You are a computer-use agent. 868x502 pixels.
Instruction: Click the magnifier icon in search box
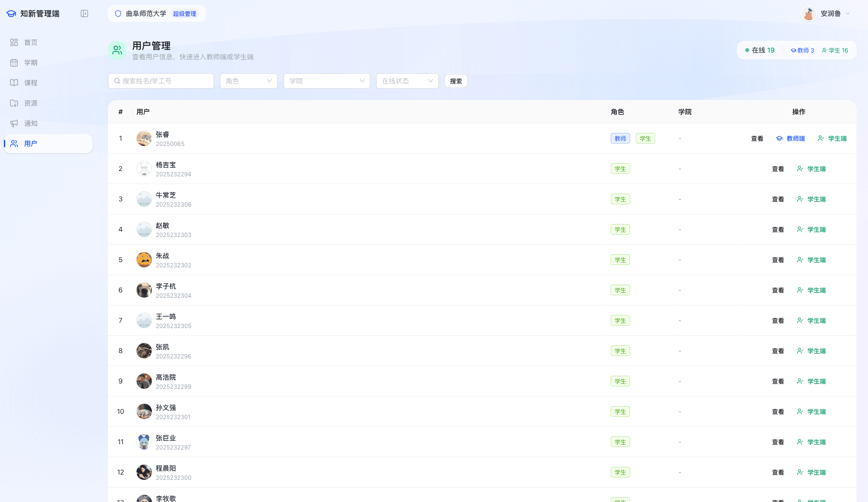click(x=117, y=81)
